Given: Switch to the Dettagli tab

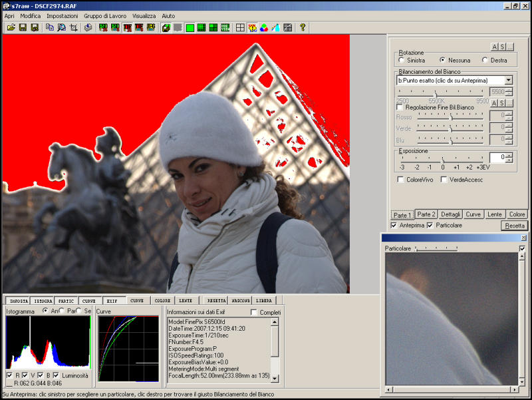Looking at the screenshot, I should (450, 214).
